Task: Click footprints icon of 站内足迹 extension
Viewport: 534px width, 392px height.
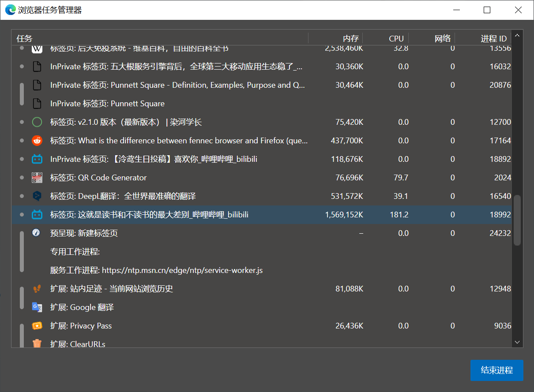Action: (x=37, y=289)
